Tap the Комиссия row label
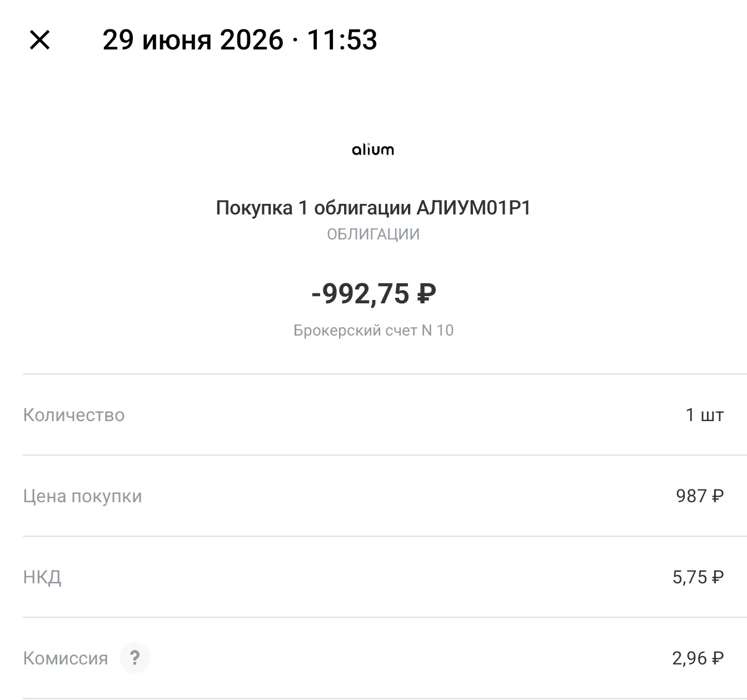Viewport: 747px width, 700px height. (66, 658)
